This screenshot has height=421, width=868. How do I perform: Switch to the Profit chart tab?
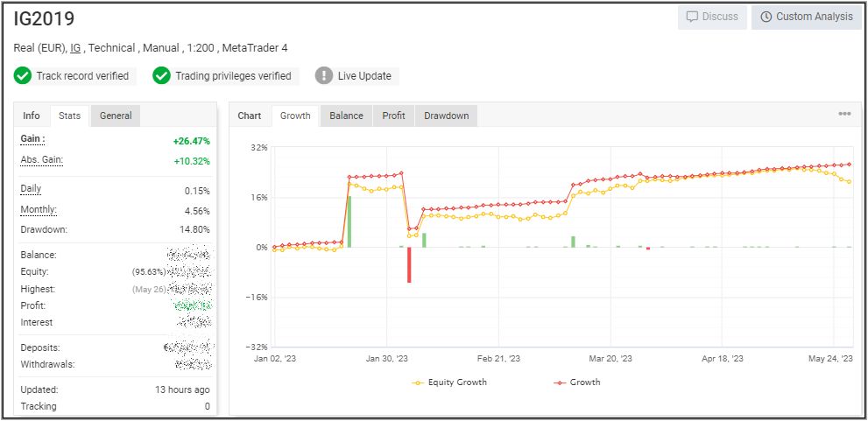point(393,116)
